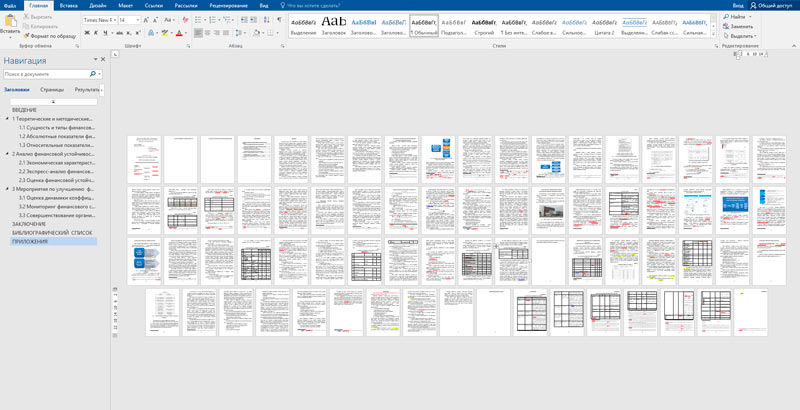Click the tab selector at ruler corner
The width and height of the screenshot is (800, 410).
pos(115,54)
